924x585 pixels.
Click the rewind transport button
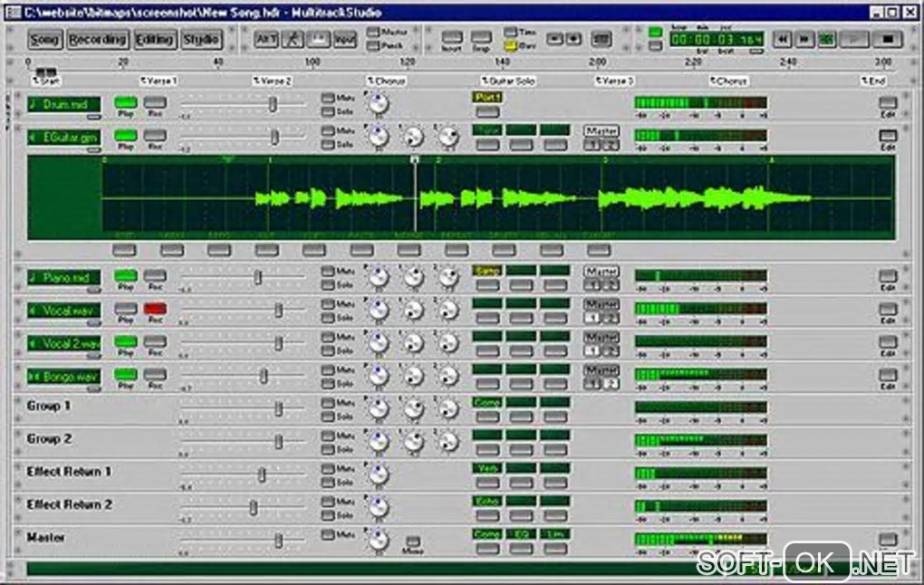coord(782,40)
